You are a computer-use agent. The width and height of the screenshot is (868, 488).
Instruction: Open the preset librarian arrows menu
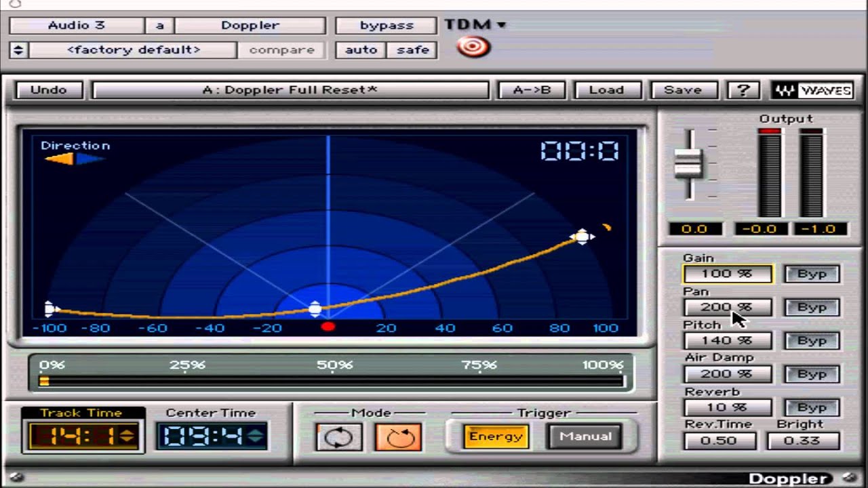18,50
